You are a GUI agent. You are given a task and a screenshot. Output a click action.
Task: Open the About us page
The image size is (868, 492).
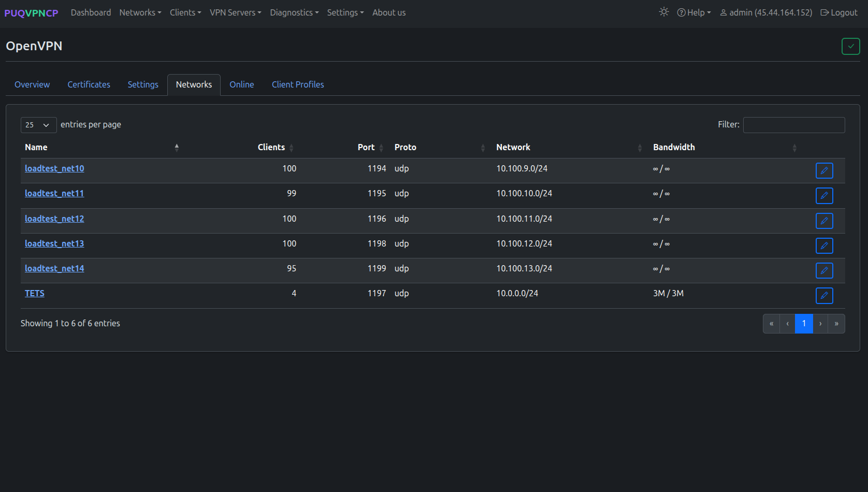389,12
